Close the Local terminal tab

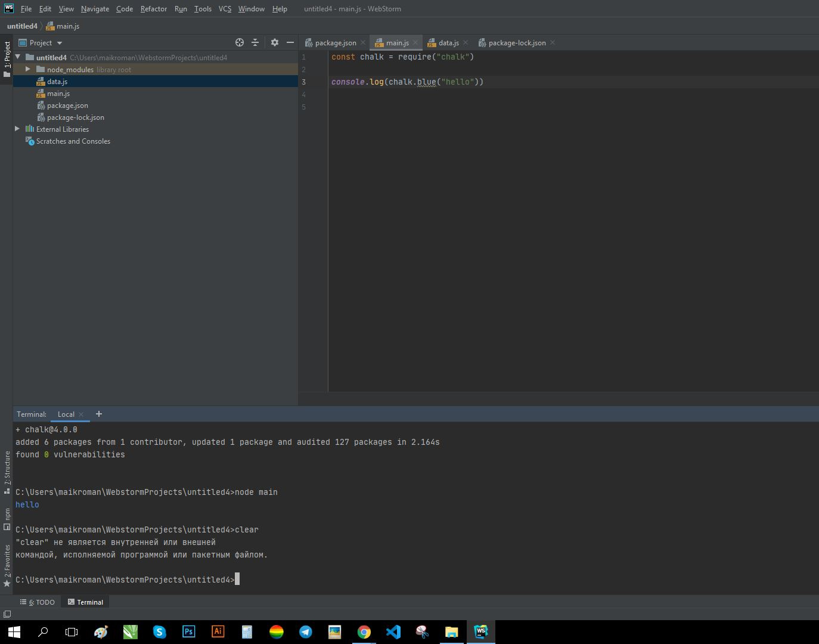(x=81, y=414)
